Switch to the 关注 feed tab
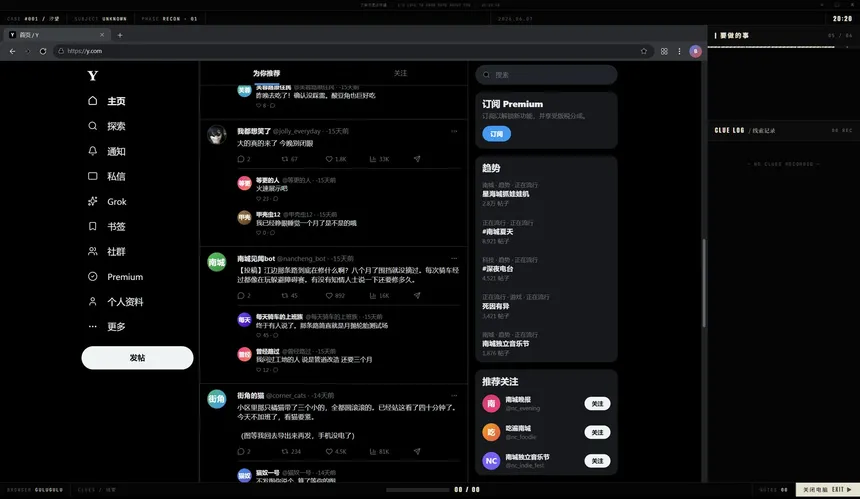Image resolution: width=860 pixels, height=499 pixels. [x=400, y=73]
